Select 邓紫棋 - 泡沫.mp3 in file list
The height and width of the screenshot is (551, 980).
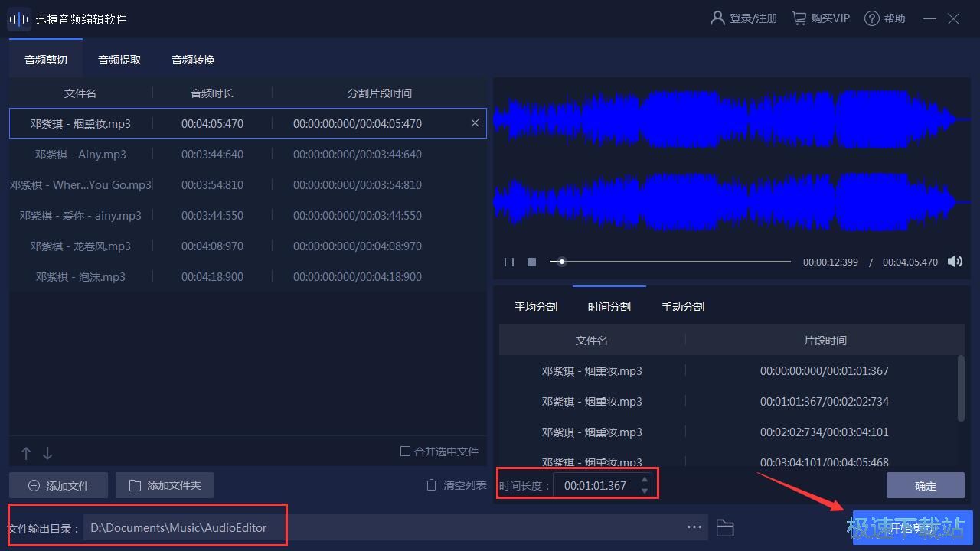tap(80, 276)
